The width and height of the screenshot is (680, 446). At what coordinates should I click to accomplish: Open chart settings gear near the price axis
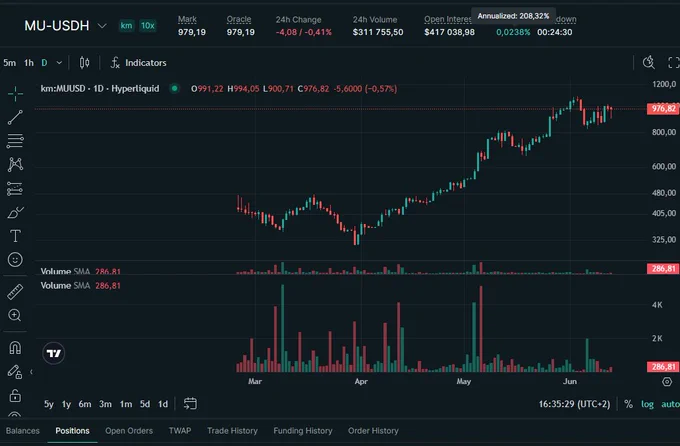tap(667, 382)
